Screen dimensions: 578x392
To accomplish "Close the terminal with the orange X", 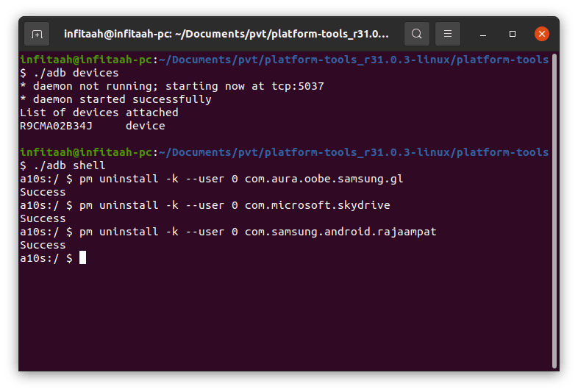I will click(x=542, y=34).
